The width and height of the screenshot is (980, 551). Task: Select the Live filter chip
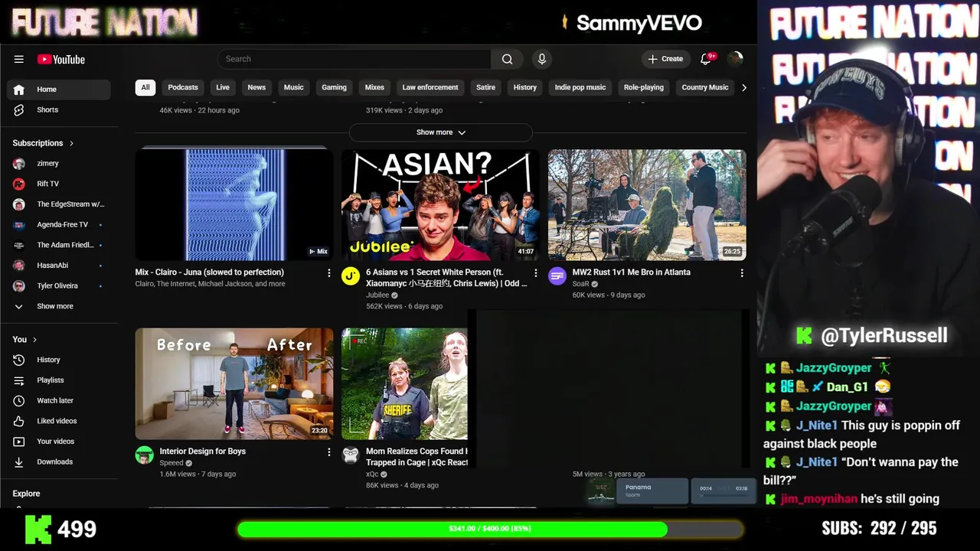click(x=223, y=87)
